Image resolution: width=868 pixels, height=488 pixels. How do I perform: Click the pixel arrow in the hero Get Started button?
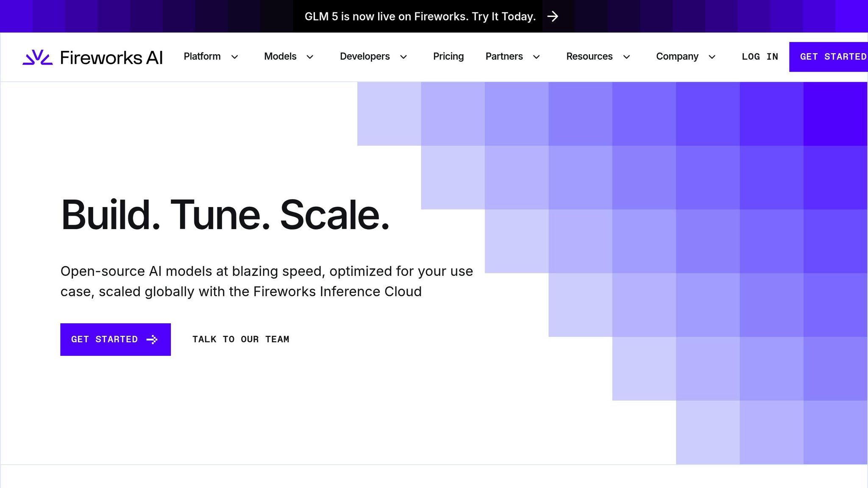(x=152, y=339)
